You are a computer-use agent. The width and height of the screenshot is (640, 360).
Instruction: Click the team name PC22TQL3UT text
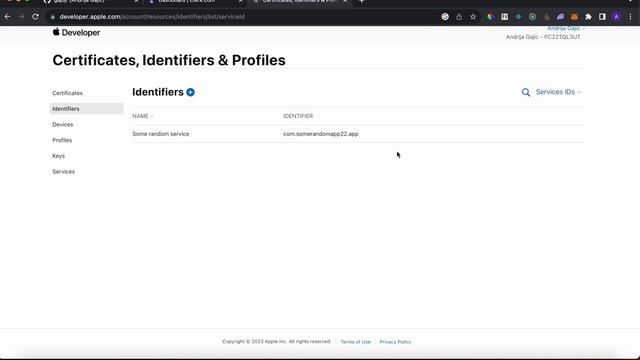562,37
